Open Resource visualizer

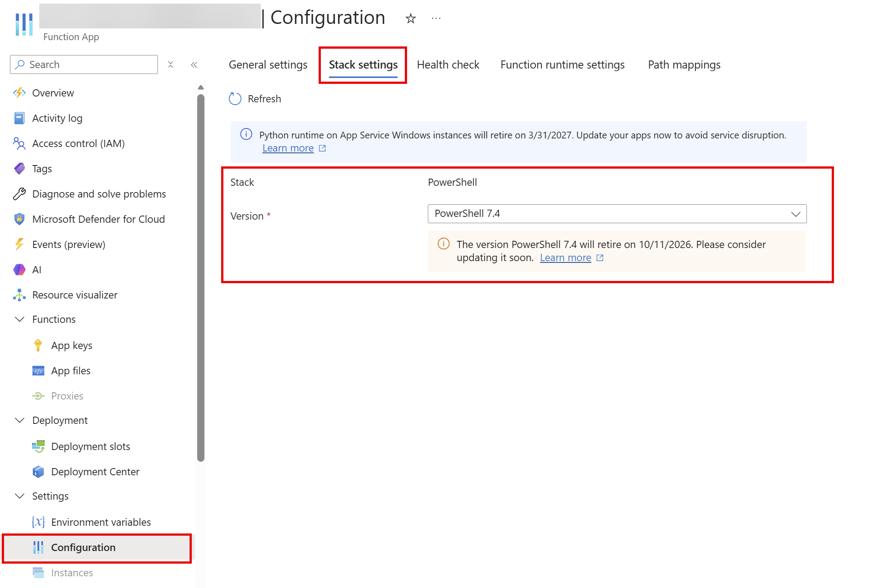coord(74,295)
